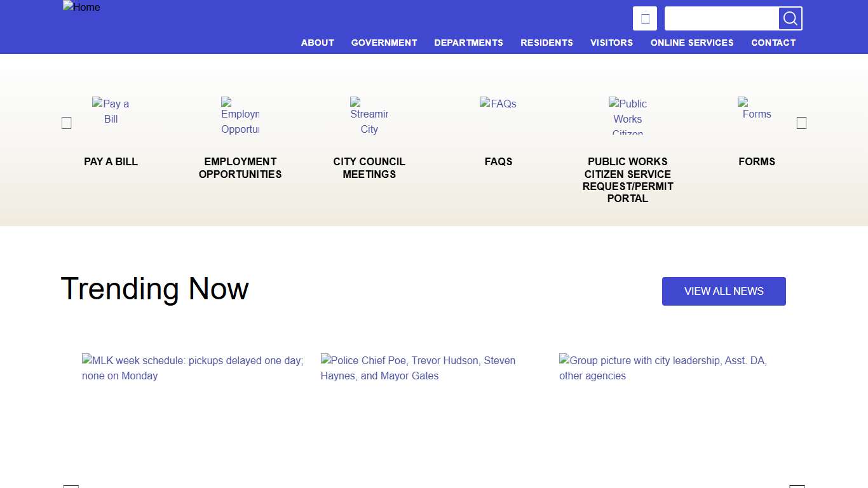Click the magnifier search button

790,18
